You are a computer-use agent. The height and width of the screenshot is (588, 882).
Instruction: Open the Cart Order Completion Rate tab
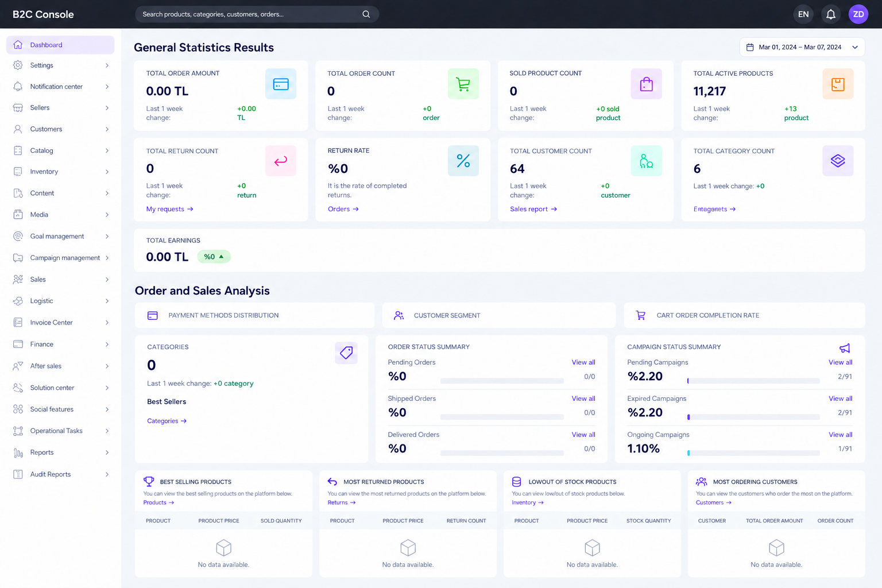[744, 315]
